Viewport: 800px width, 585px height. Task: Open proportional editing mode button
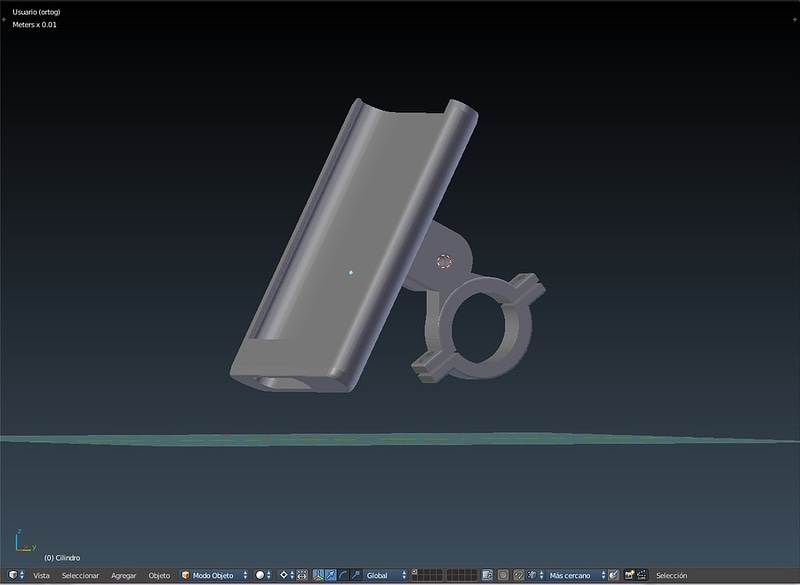coord(503,575)
